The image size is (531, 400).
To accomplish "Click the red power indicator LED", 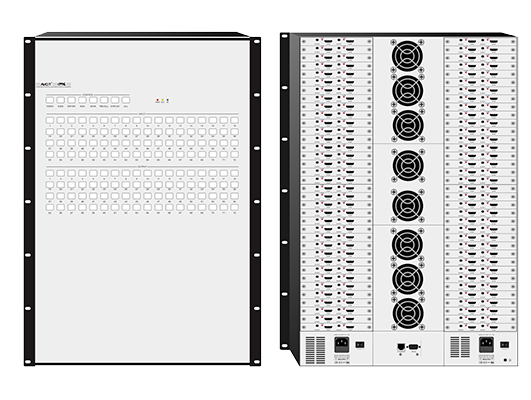I will (x=157, y=100).
